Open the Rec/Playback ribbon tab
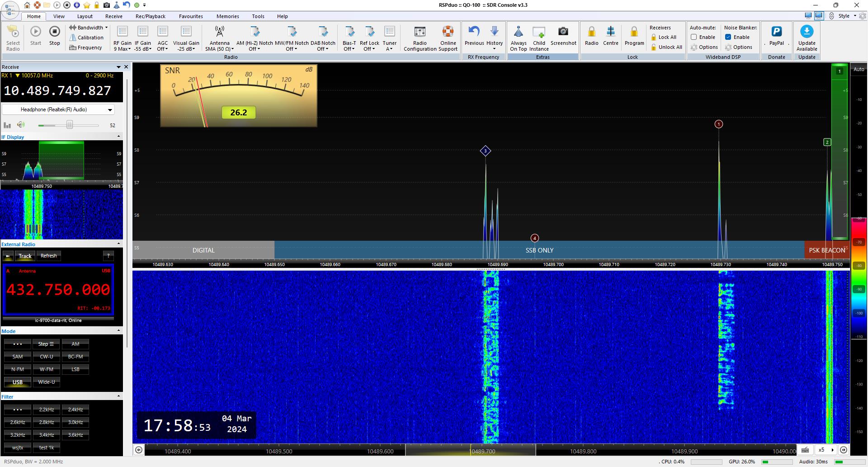The height and width of the screenshot is (467, 868). click(x=150, y=16)
